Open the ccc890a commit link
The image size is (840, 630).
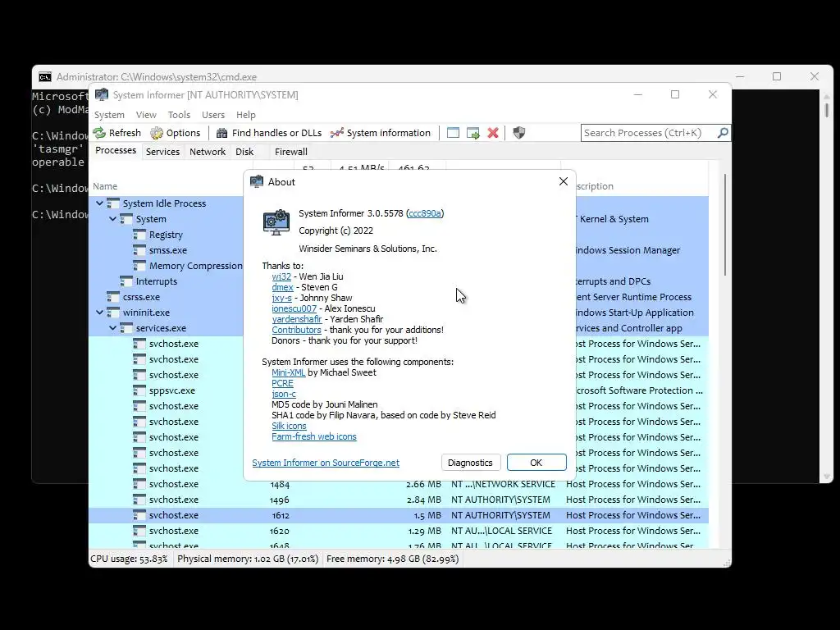425,213
